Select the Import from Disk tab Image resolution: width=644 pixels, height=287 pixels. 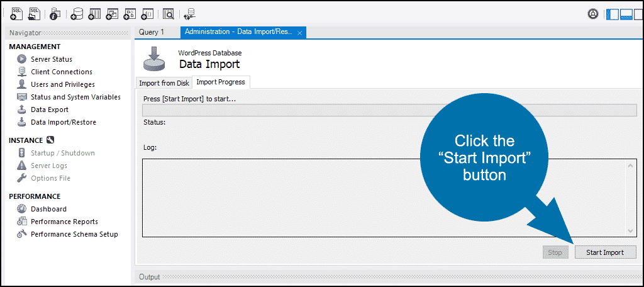[164, 82]
